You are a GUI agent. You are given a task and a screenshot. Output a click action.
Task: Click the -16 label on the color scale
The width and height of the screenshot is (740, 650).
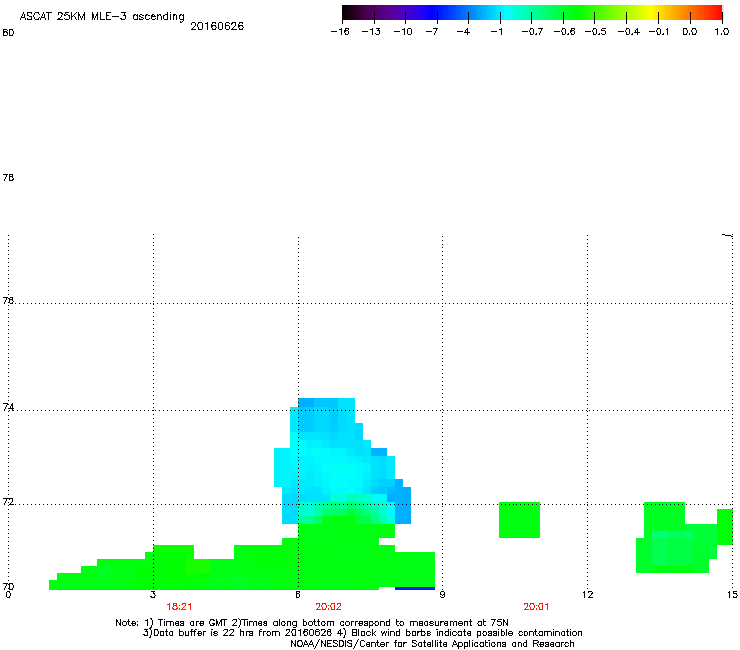pos(340,32)
